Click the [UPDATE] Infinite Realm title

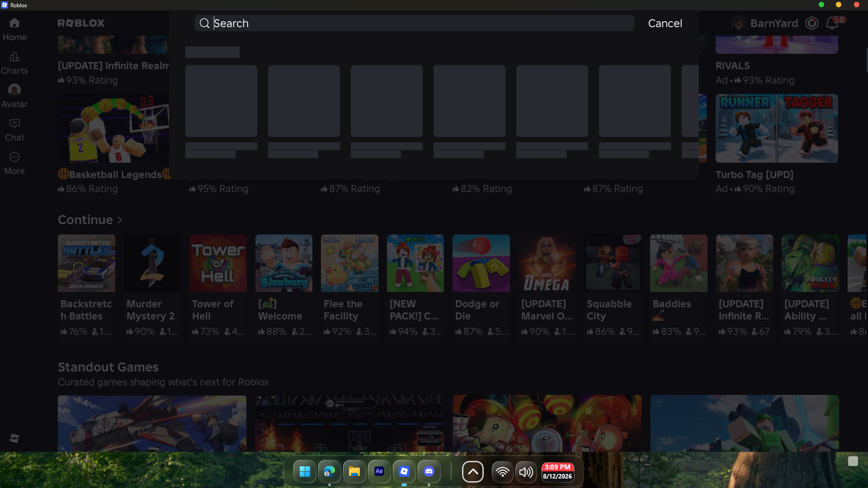tap(113, 66)
